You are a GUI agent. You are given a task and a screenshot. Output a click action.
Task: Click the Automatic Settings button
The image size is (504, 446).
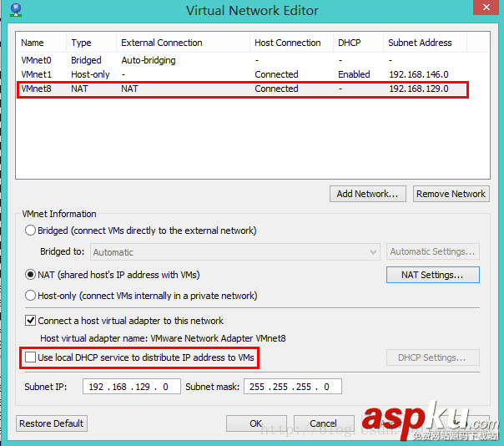click(x=432, y=251)
